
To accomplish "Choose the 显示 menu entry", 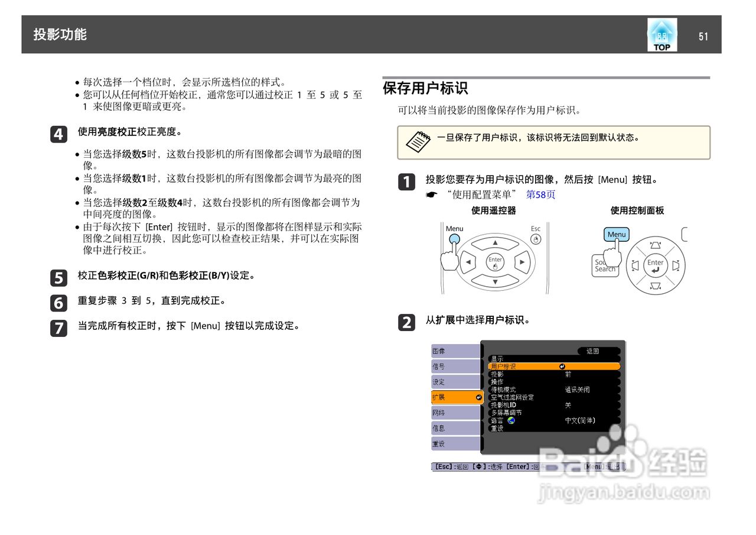I will pyautogui.click(x=554, y=359).
